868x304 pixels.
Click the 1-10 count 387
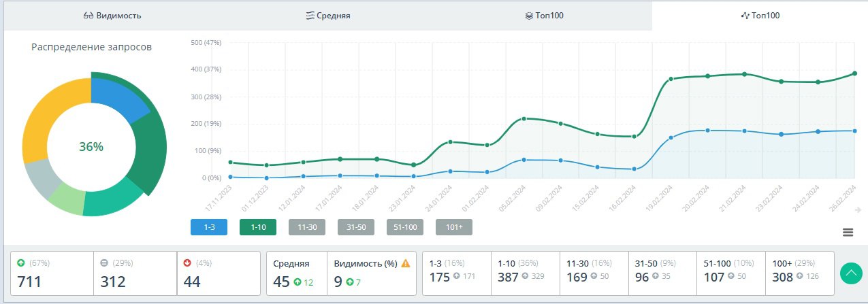(508, 276)
